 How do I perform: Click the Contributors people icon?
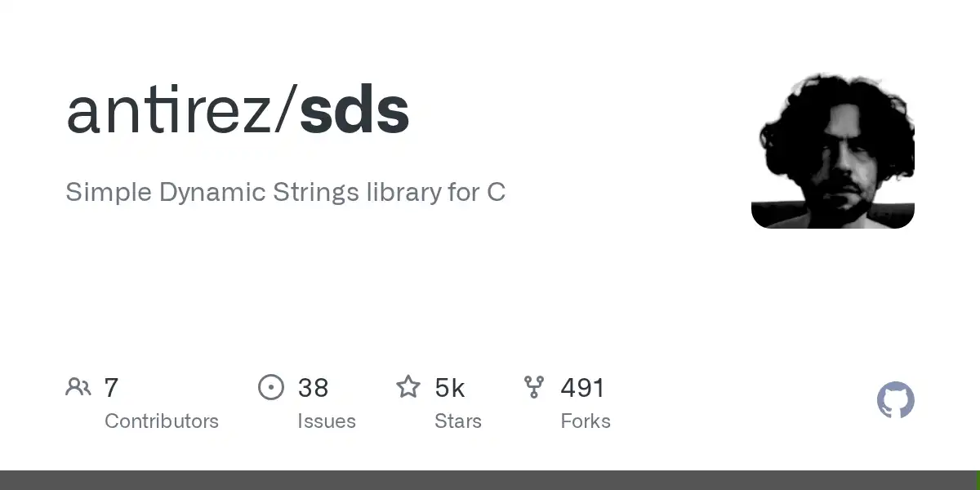(x=78, y=387)
